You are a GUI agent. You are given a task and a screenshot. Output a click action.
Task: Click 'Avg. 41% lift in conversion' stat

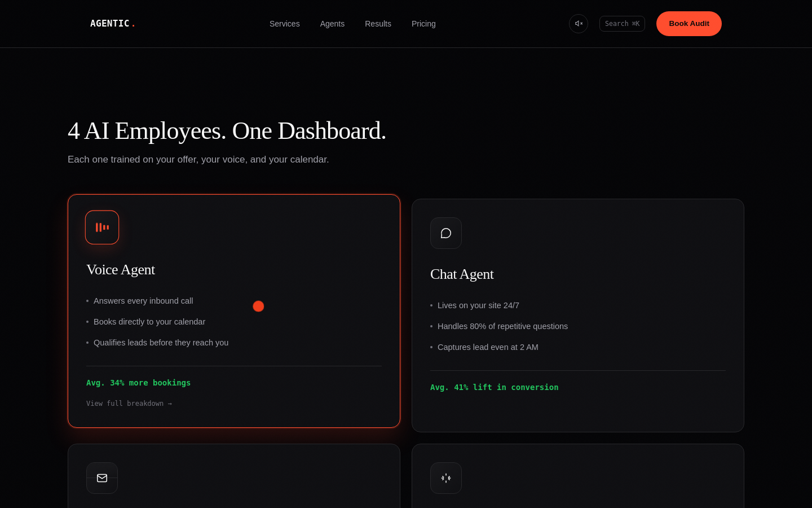pyautogui.click(x=494, y=387)
